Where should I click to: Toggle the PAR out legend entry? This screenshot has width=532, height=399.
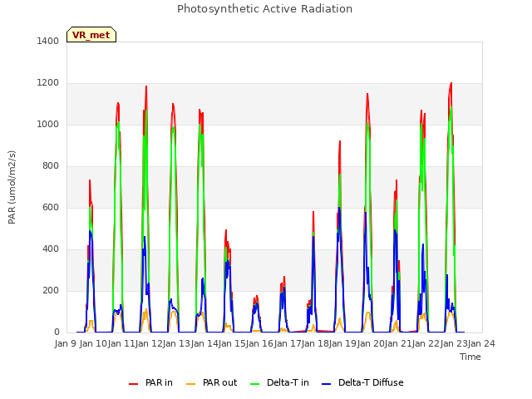(x=212, y=382)
